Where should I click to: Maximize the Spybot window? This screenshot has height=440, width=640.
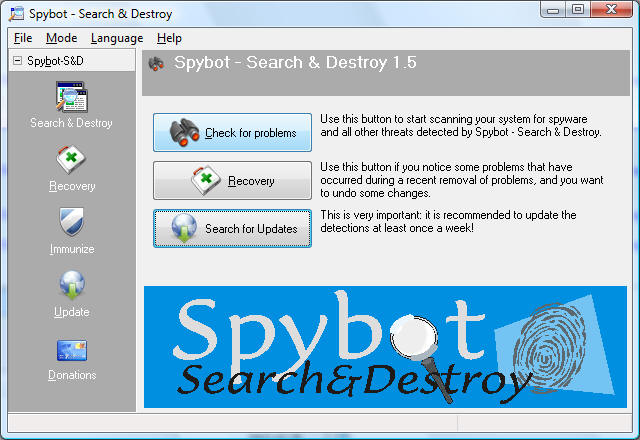(x=578, y=10)
